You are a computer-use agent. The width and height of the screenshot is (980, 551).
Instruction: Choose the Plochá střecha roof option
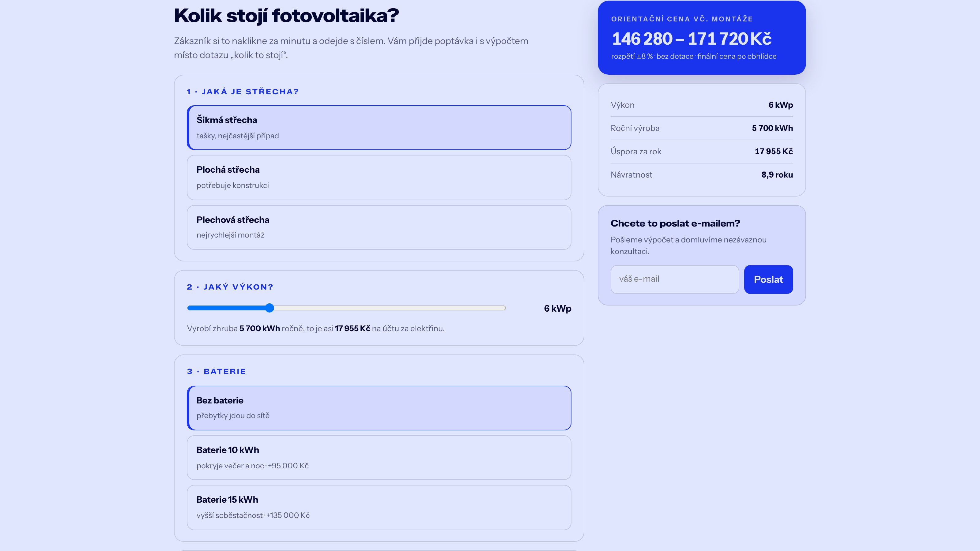click(379, 178)
